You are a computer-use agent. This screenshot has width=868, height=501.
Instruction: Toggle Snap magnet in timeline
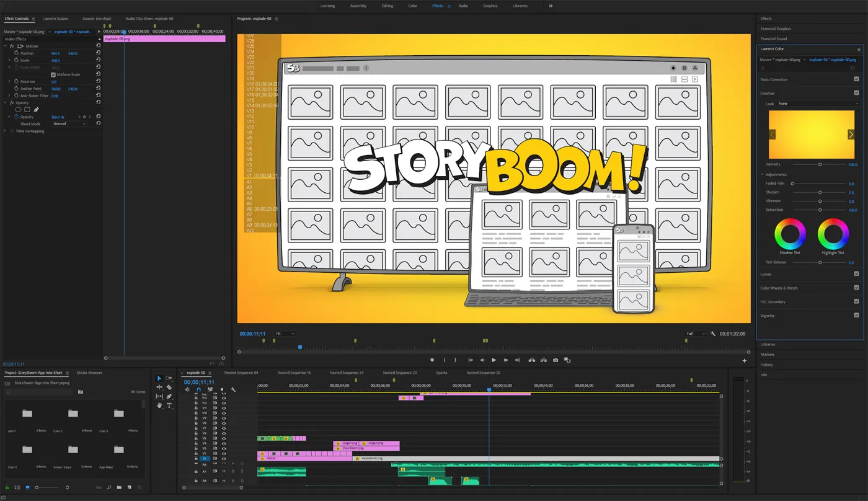(198, 389)
